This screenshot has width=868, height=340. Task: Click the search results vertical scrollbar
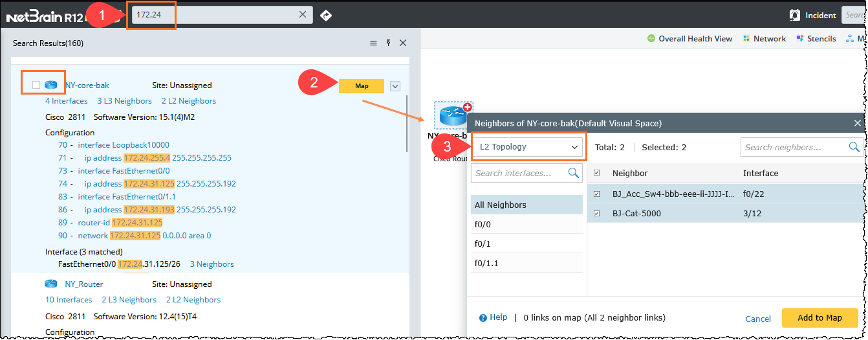point(407,124)
